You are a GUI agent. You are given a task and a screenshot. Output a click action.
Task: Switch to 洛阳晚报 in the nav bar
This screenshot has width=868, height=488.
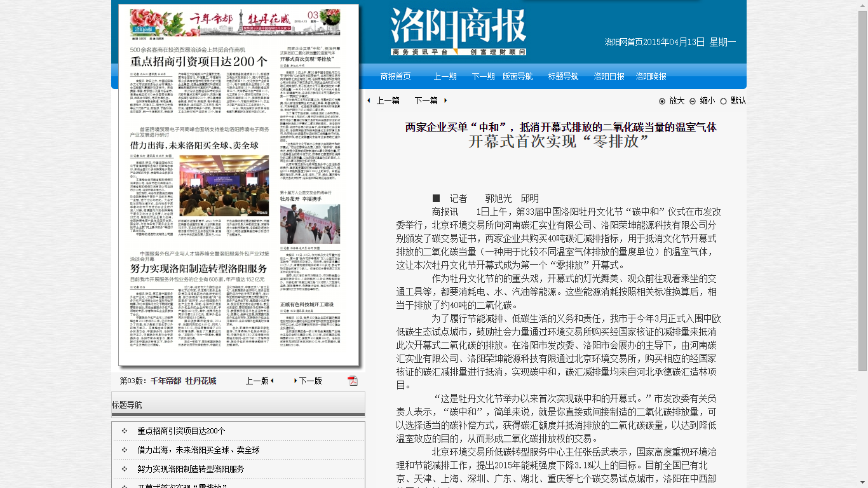[x=651, y=76]
